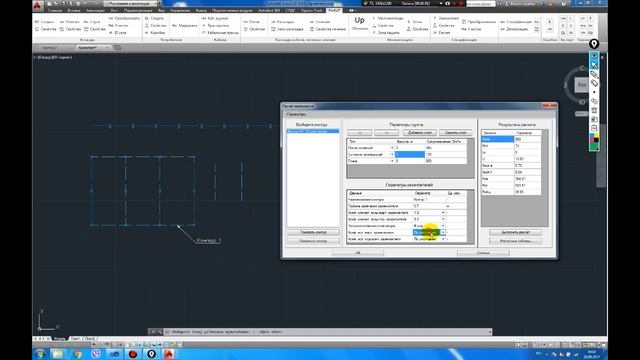Click the Стояк ribbon tool
Screen dimensions: 640x360
pos(92,22)
